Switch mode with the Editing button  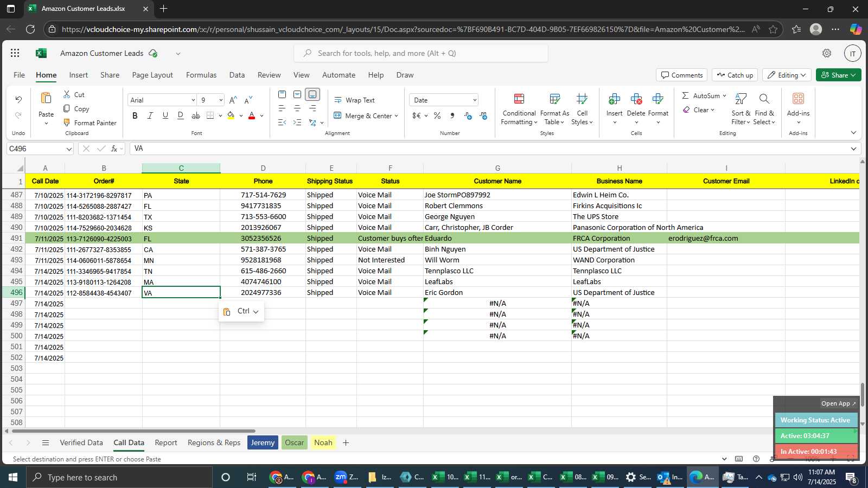point(788,75)
